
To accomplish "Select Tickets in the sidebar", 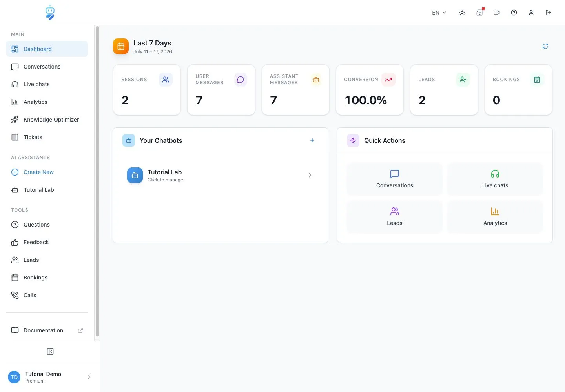I will [x=47, y=137].
